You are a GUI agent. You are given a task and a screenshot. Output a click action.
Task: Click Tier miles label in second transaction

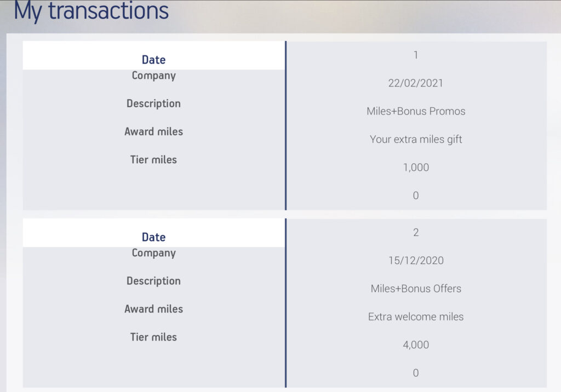tap(153, 337)
